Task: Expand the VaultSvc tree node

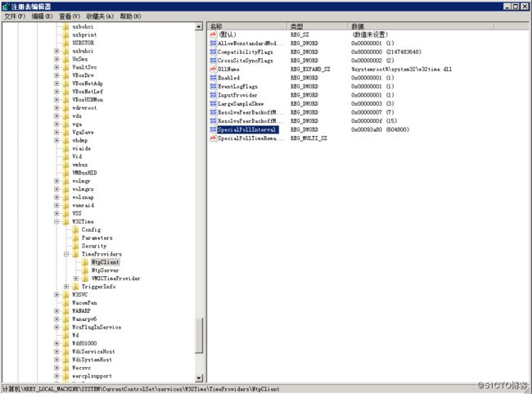Action: (x=56, y=67)
